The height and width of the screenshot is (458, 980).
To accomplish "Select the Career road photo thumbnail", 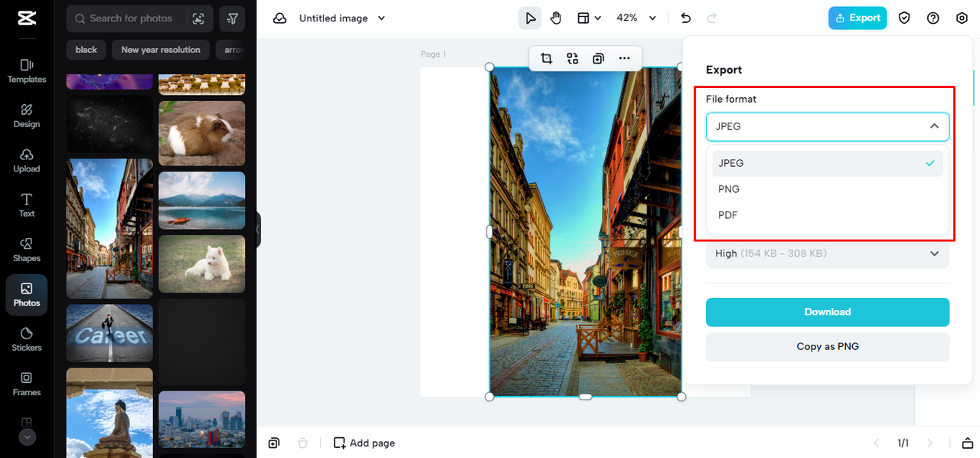I will (x=109, y=333).
